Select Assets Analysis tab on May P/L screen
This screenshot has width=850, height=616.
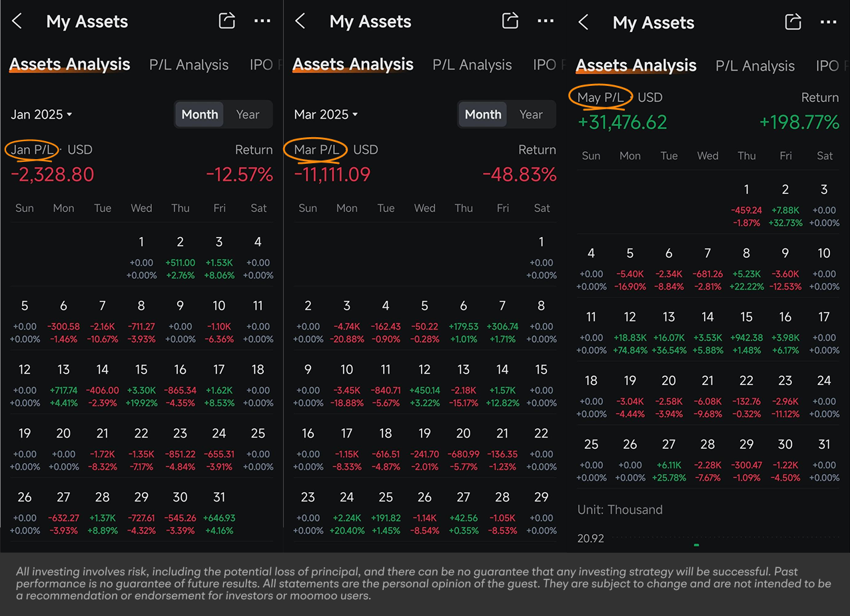tap(636, 65)
